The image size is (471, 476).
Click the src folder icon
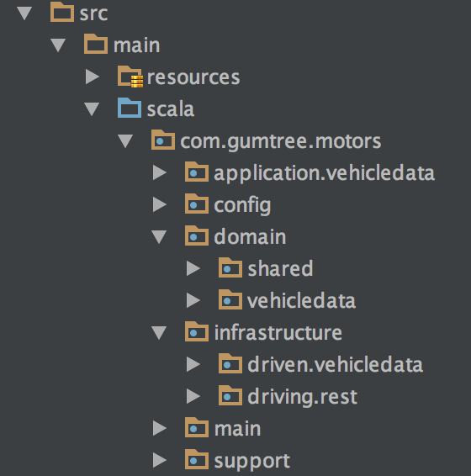62,12
